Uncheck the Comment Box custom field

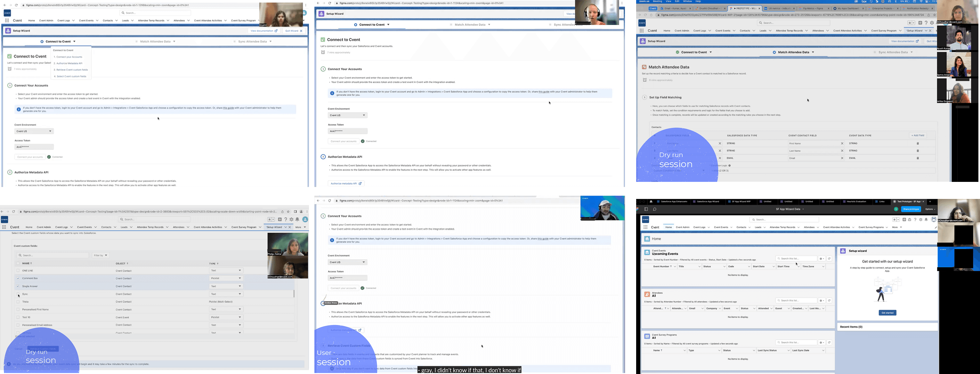click(18, 279)
